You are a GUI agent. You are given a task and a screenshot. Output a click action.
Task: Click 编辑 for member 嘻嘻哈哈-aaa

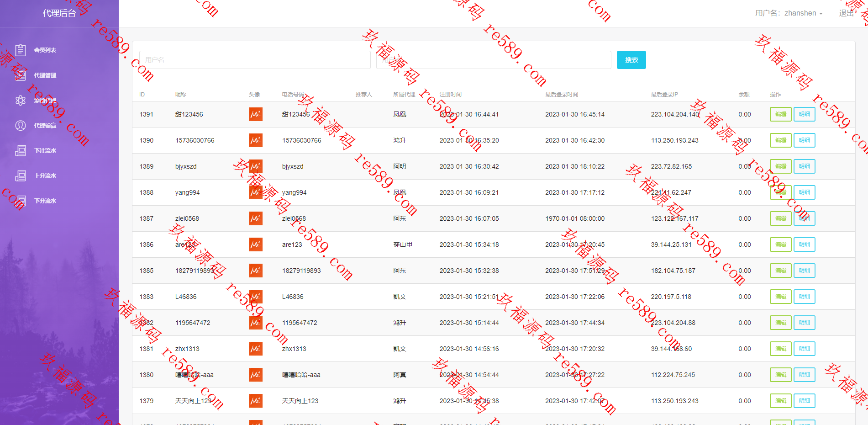781,375
